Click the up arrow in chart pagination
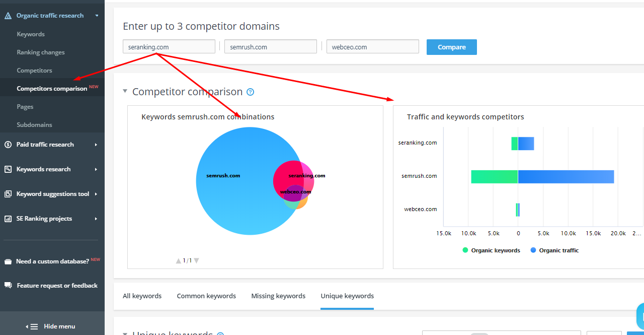Screen dimensions: 644x335 click(178, 260)
